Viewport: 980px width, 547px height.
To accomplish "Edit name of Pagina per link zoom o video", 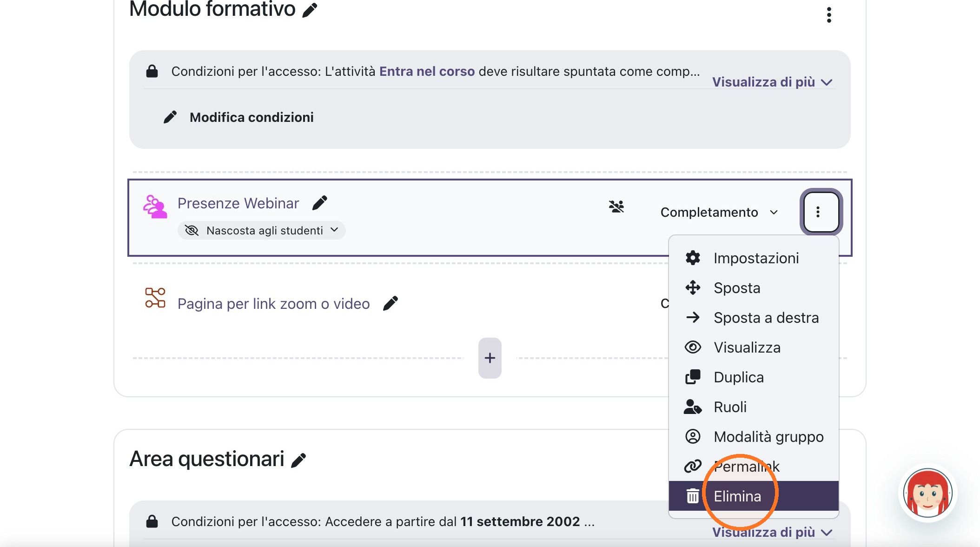I will (391, 303).
